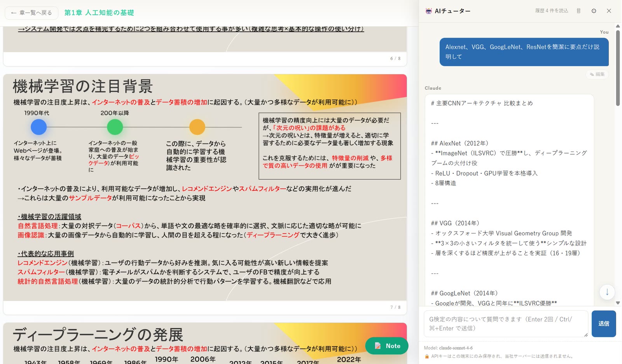The width and height of the screenshot is (622, 364).
Task: Click the orange timeline circle
Action: [197, 127]
